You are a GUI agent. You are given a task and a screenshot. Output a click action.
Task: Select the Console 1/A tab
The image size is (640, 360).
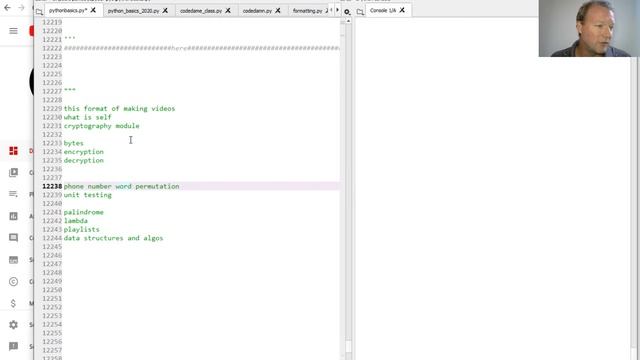[x=383, y=10]
